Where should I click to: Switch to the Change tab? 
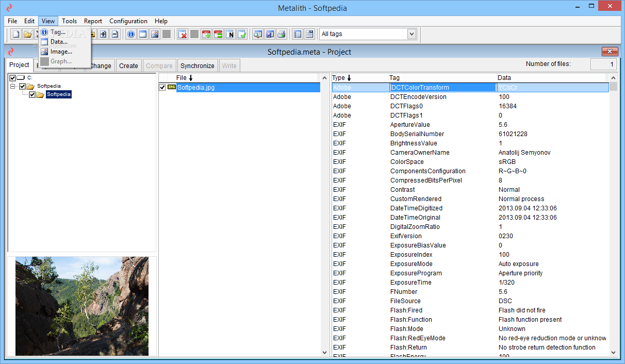click(x=101, y=65)
